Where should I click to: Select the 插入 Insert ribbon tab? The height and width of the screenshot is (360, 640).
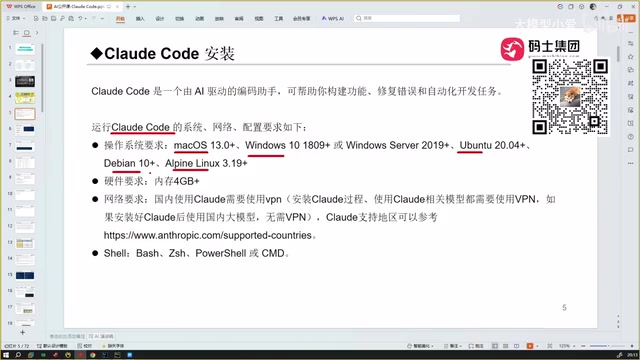pos(140,19)
